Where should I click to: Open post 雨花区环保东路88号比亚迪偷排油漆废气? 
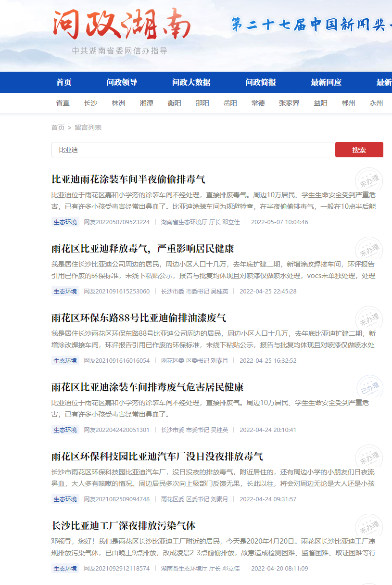(x=139, y=318)
